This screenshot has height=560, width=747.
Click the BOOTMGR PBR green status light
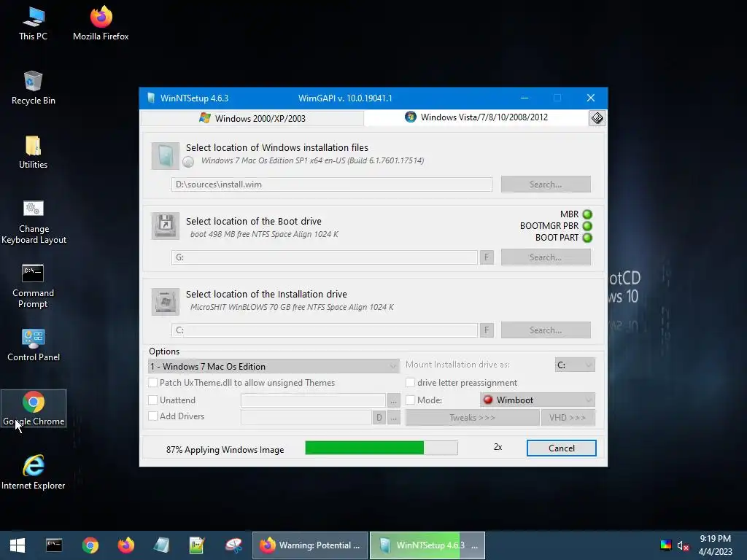click(x=587, y=226)
